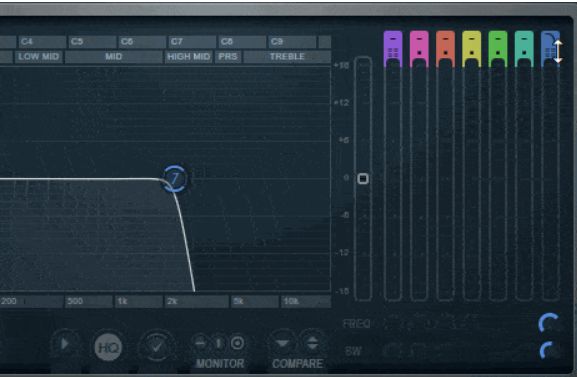Click the C9 note marker
This screenshot has width=577, height=377.
point(292,42)
